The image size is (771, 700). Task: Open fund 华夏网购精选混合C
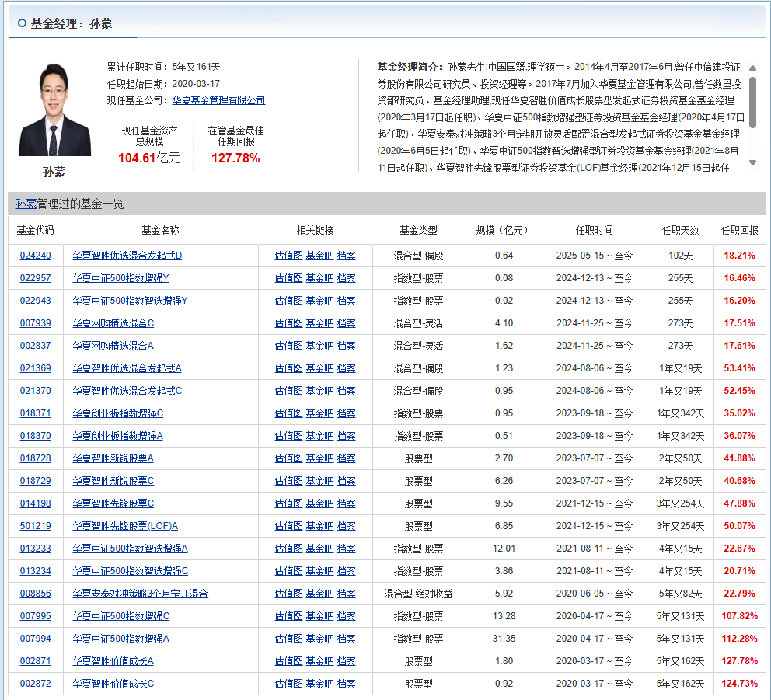point(113,323)
